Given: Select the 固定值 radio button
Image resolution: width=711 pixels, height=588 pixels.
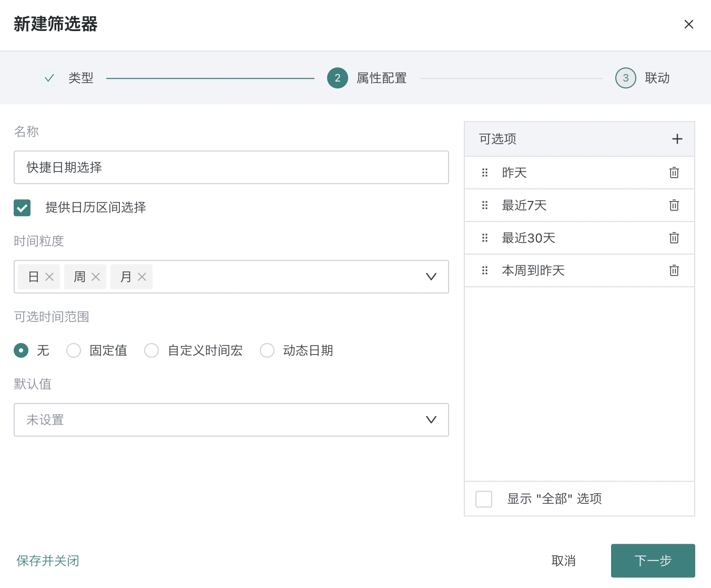Looking at the screenshot, I should coord(74,350).
